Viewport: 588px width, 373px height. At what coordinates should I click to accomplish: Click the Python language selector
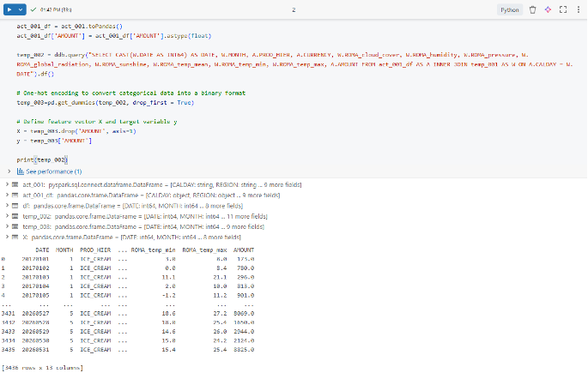coord(509,9)
